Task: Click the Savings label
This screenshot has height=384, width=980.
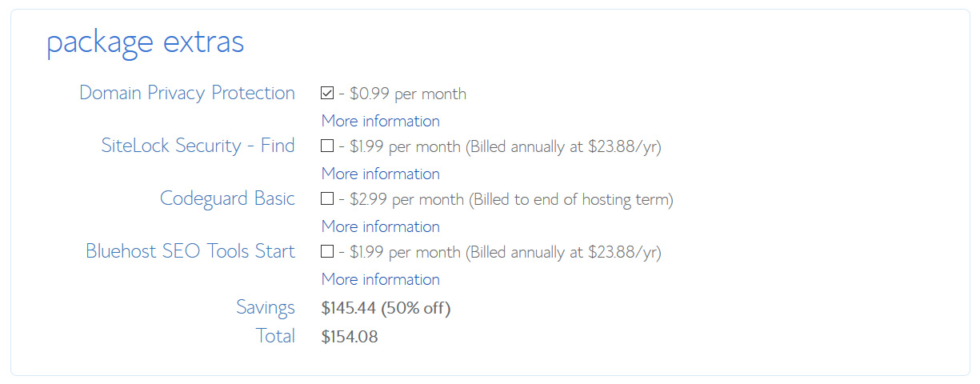Action: [x=265, y=307]
